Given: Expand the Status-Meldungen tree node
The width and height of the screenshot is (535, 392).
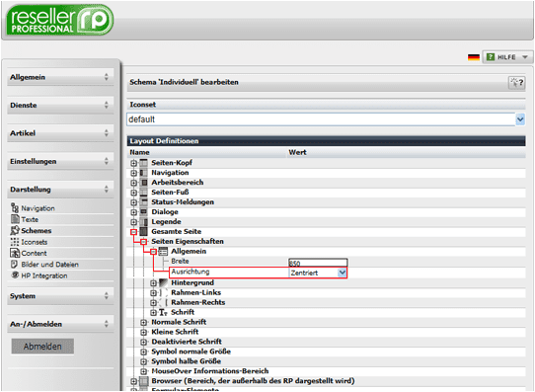Looking at the screenshot, I should pyautogui.click(x=134, y=202).
